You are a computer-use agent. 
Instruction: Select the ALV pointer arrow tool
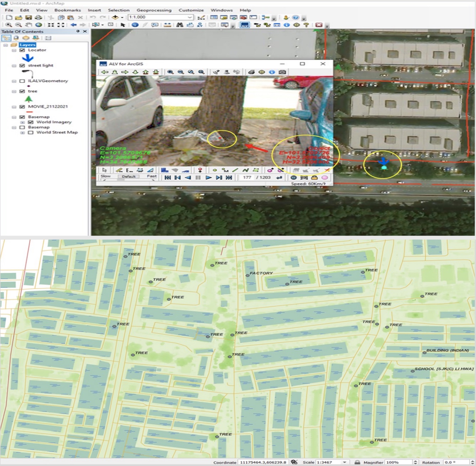(x=105, y=170)
